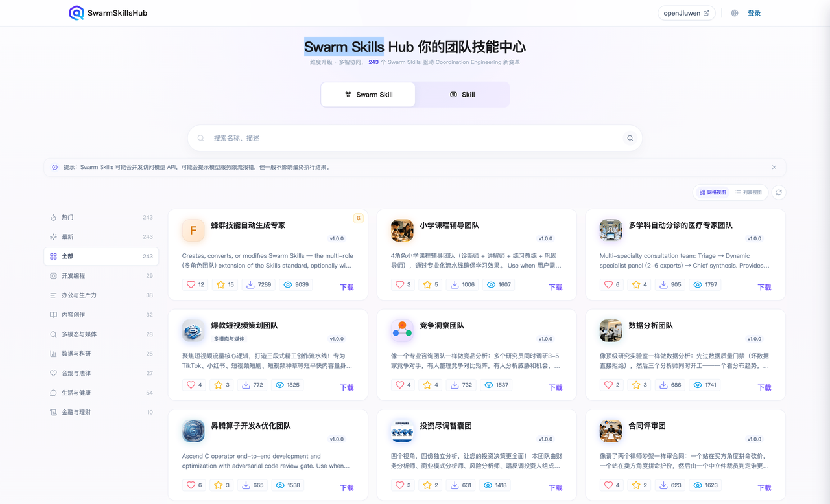
Task: Like the 蜂群技能自动生成专家 card
Action: click(191, 284)
